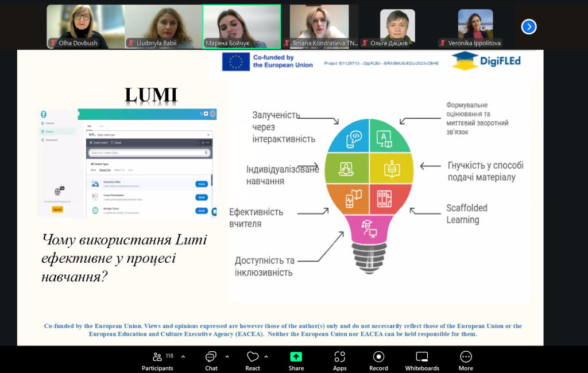588x373 pixels.
Task: Click muted mic icon on Olha Dovbush's tile
Action: click(53, 43)
